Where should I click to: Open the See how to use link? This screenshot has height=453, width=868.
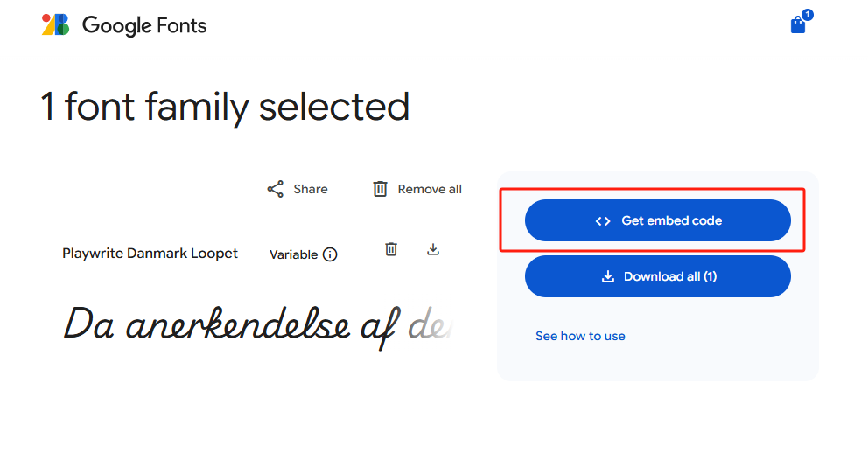coord(580,336)
